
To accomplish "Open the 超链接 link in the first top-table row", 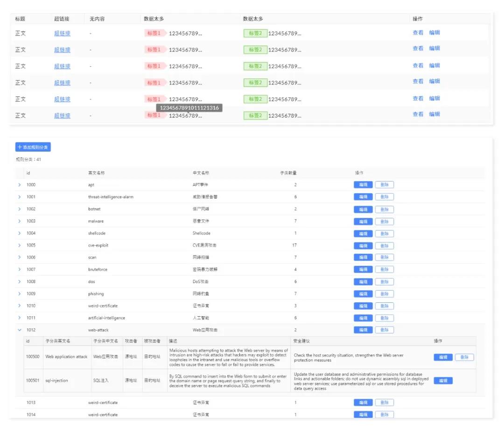I will pos(62,33).
